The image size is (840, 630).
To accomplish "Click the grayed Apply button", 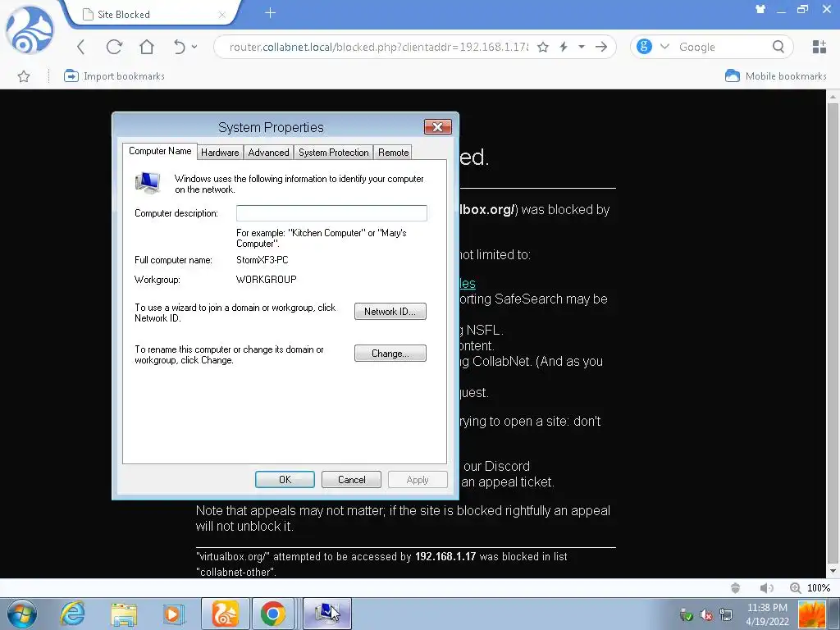I will tap(418, 479).
